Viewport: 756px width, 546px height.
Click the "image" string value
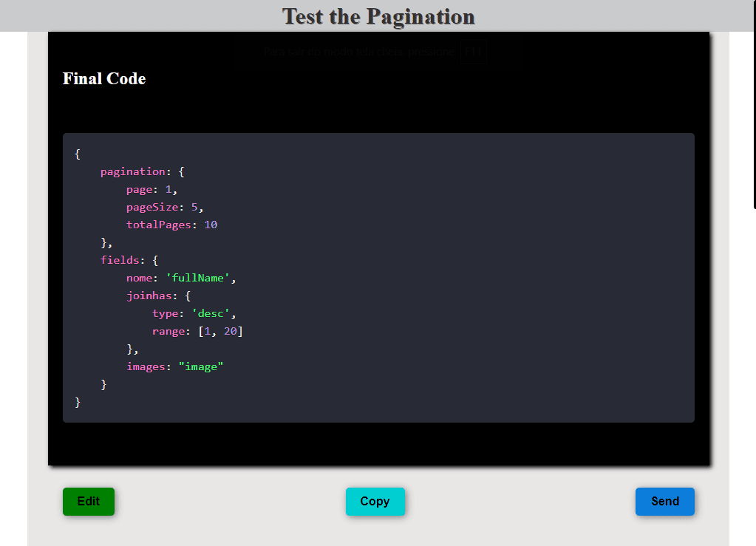200,367
